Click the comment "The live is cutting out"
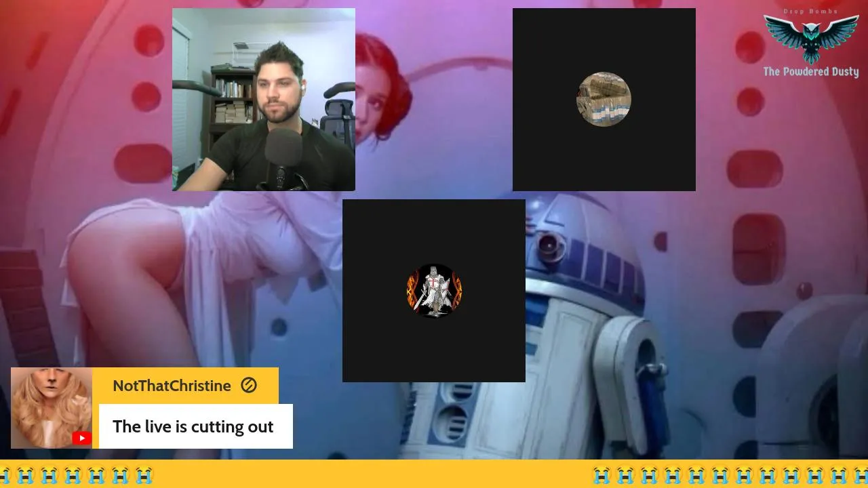 click(x=193, y=426)
